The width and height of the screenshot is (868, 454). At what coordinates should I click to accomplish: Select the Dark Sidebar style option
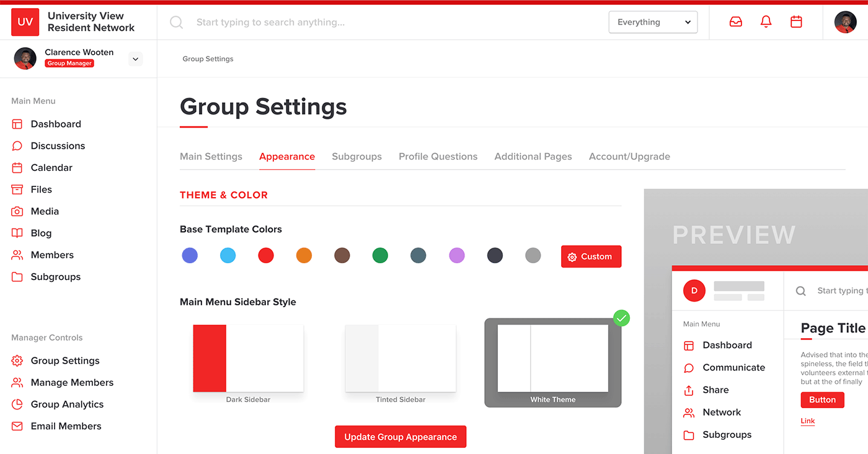click(x=248, y=359)
